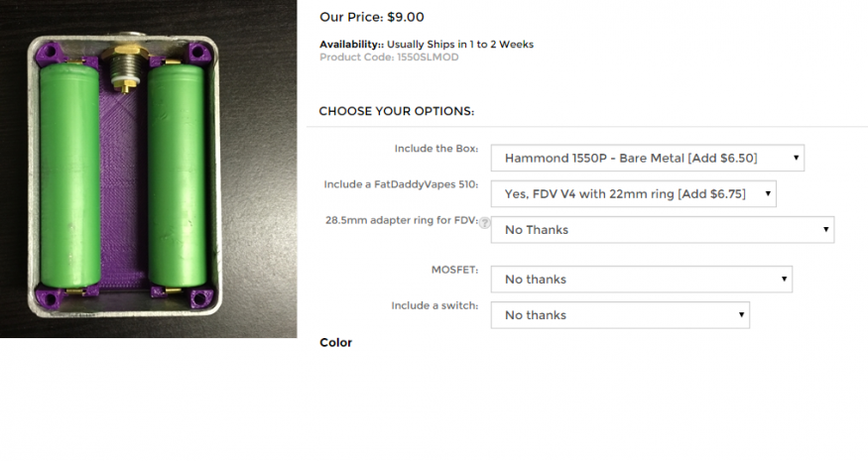Click the Our Price $9.00 text
868x461 pixels.
coord(371,17)
